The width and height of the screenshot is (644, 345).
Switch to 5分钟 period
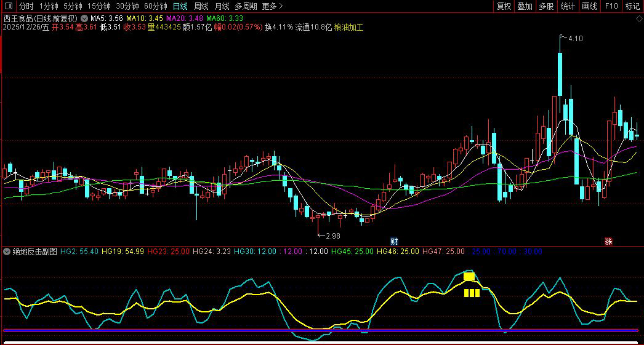[73, 6]
